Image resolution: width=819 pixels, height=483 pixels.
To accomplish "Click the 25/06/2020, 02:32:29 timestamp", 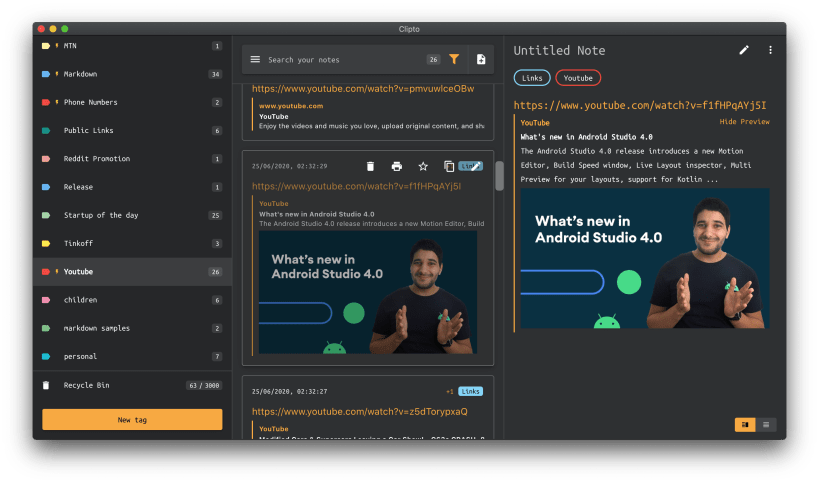I will click(289, 166).
